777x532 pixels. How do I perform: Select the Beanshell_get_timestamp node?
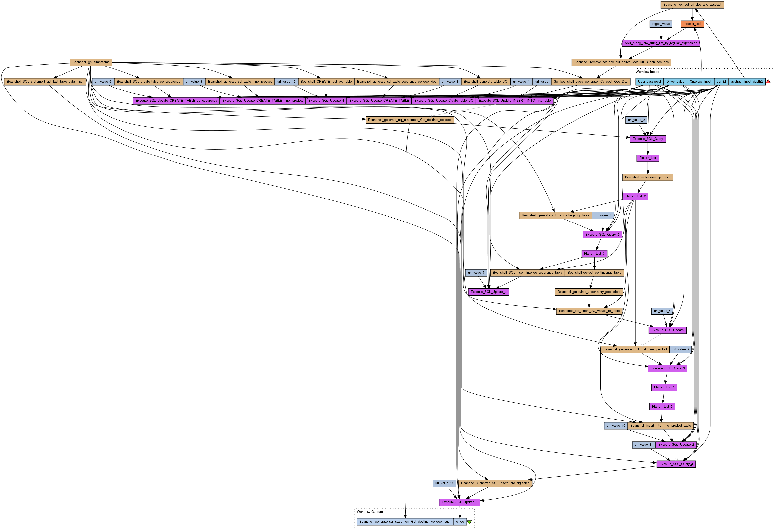pos(91,62)
